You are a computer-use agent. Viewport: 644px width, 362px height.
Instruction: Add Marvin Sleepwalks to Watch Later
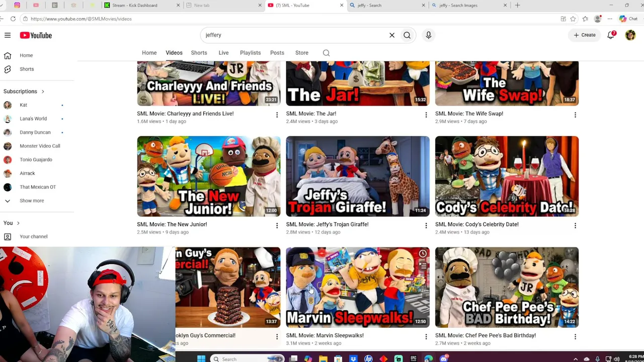tap(423, 254)
